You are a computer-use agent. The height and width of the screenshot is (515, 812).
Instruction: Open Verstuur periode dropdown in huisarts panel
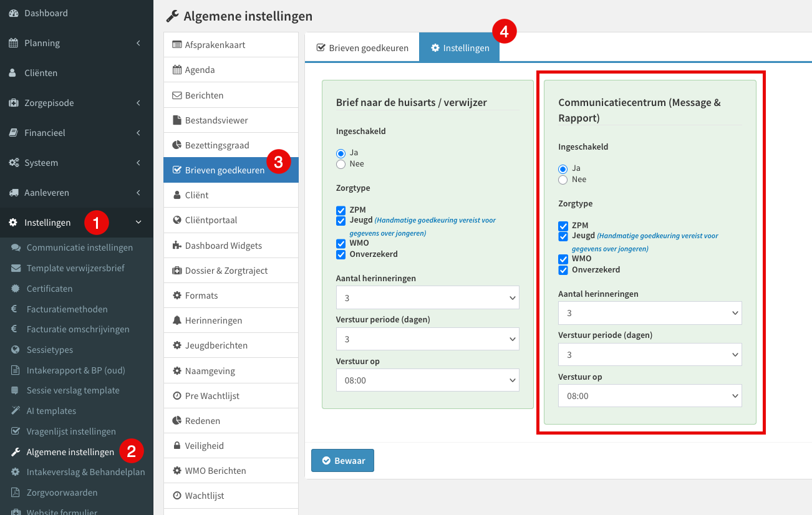427,339
